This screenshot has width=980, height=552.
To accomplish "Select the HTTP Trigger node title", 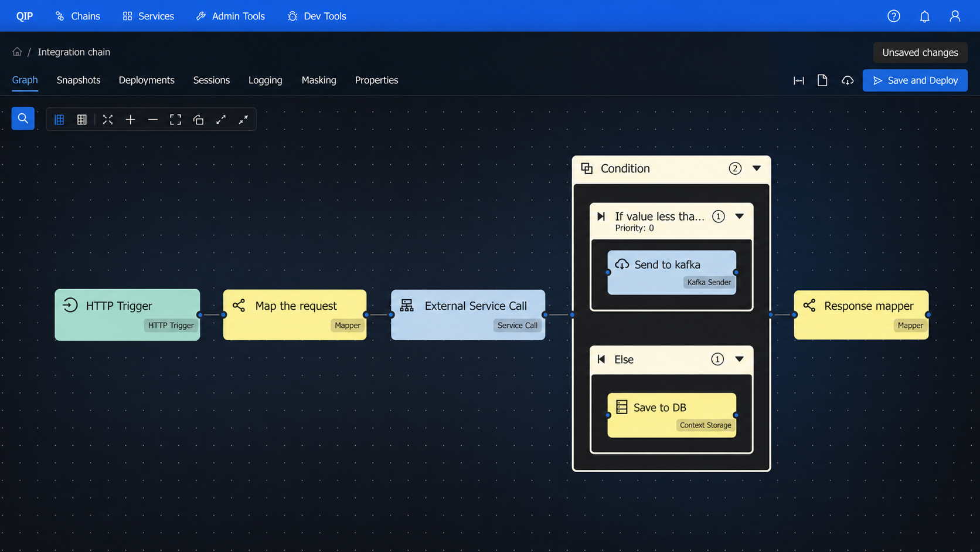I will 119,306.
